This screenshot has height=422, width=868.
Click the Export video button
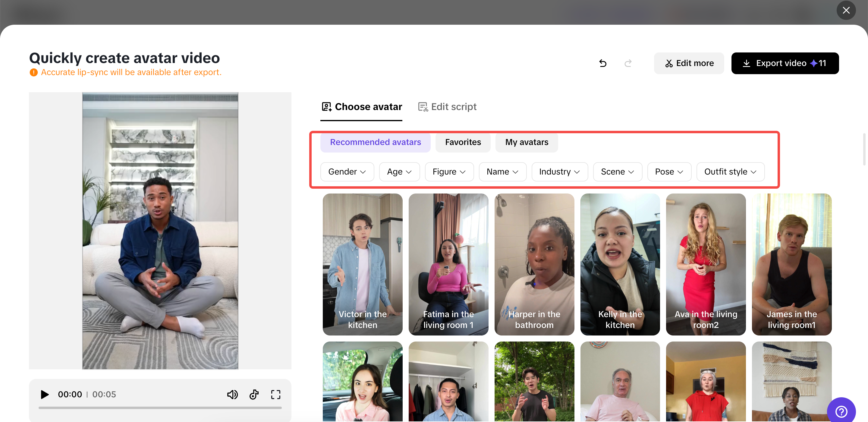(x=785, y=63)
